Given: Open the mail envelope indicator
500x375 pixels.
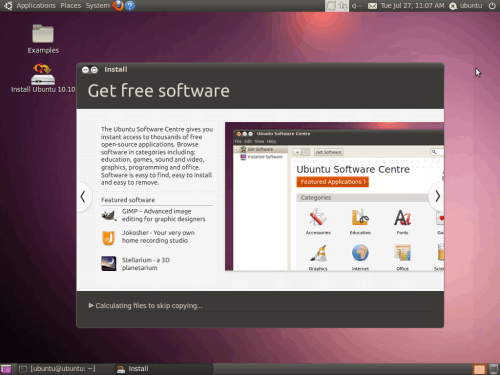Looking at the screenshot, I should tap(372, 6).
